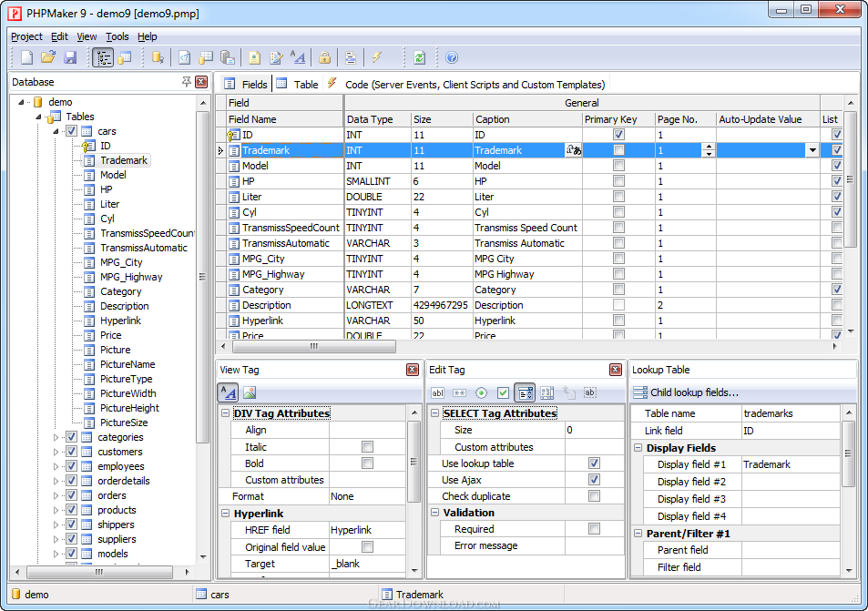
Task: Disable Use lookup table checkbox
Action: [594, 463]
